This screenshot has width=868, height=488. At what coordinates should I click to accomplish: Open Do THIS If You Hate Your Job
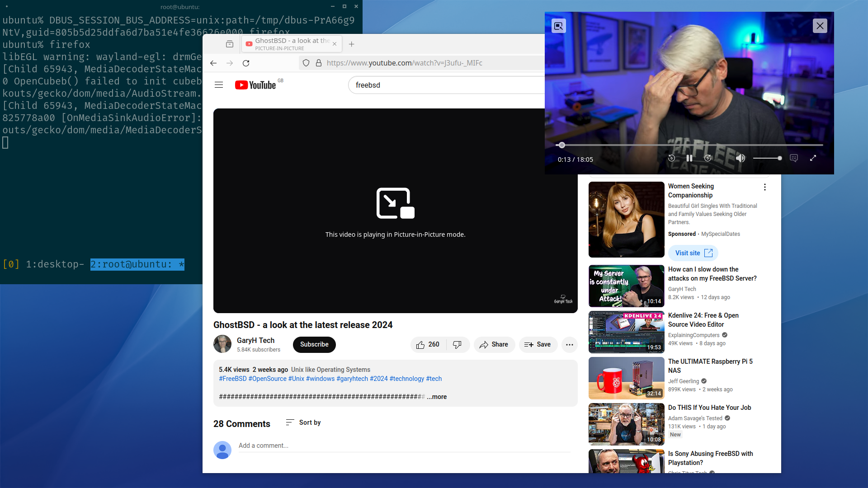pos(710,408)
